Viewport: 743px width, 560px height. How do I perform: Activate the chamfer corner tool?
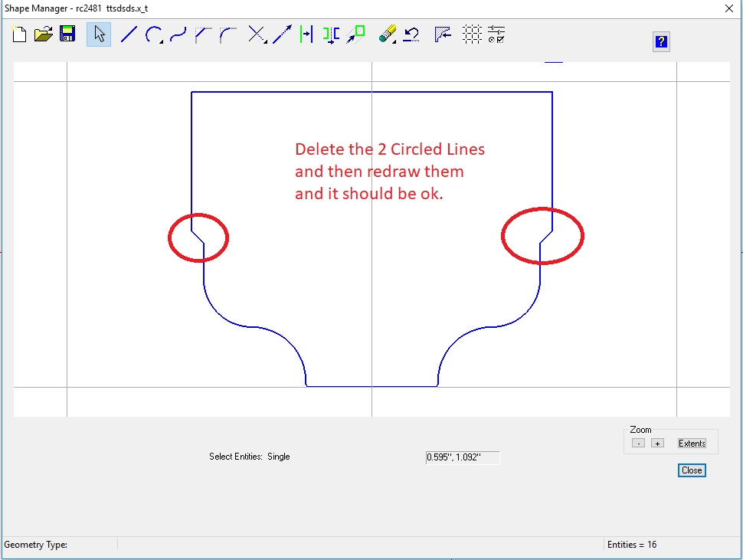pos(203,34)
